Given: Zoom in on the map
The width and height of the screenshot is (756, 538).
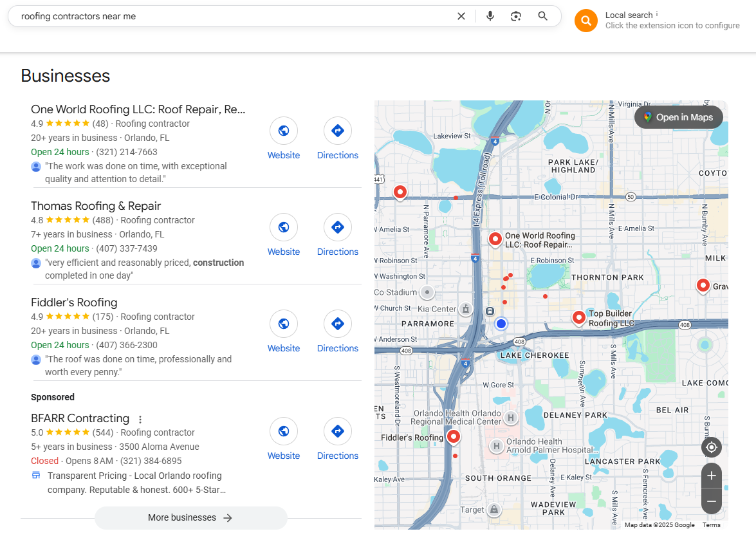Looking at the screenshot, I should 712,476.
